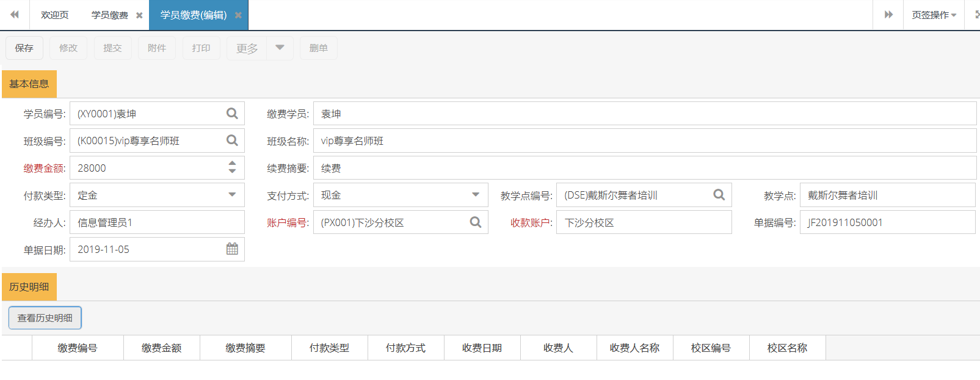Switch to the 欢迎页 tab
This screenshot has height=380, width=980.
tap(54, 15)
